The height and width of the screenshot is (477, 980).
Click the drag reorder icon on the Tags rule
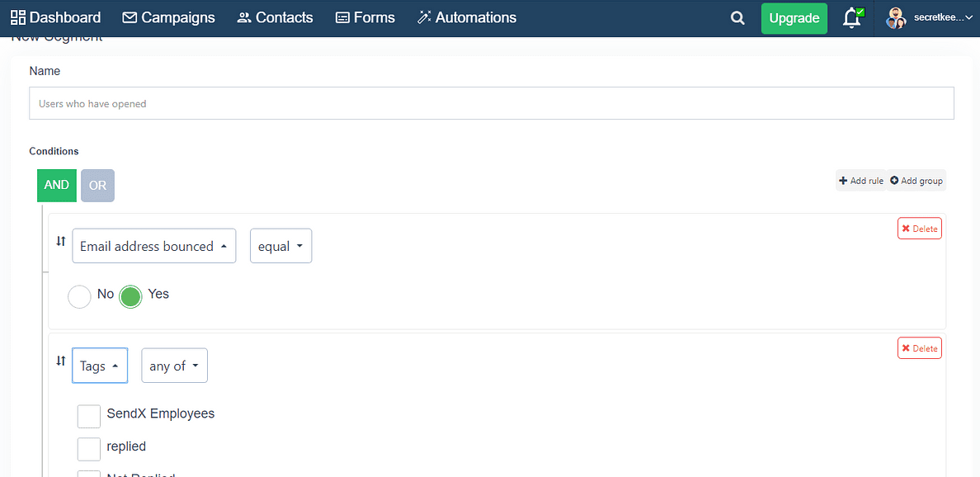click(60, 361)
